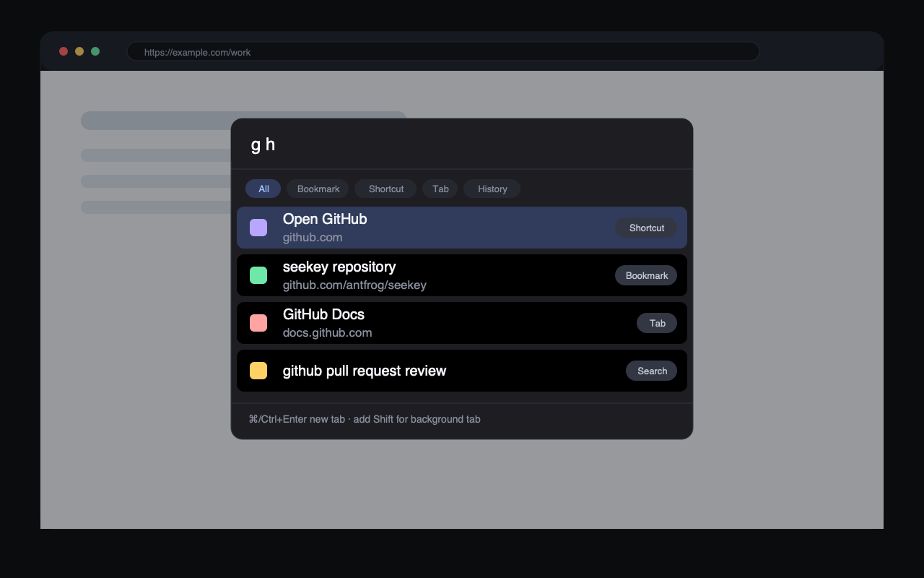Screen dimensions: 924x578
Task: Select the All filter chip
Action: click(263, 189)
